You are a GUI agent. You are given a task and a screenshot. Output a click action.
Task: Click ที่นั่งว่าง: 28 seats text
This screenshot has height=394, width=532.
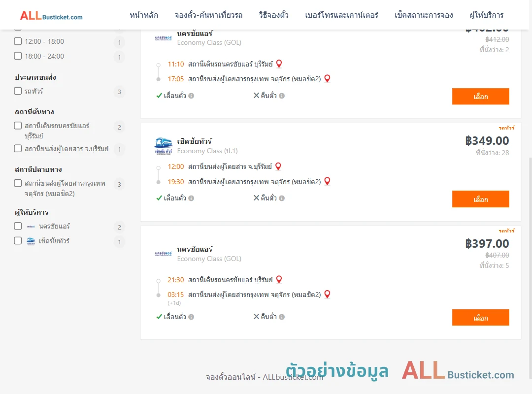click(492, 153)
